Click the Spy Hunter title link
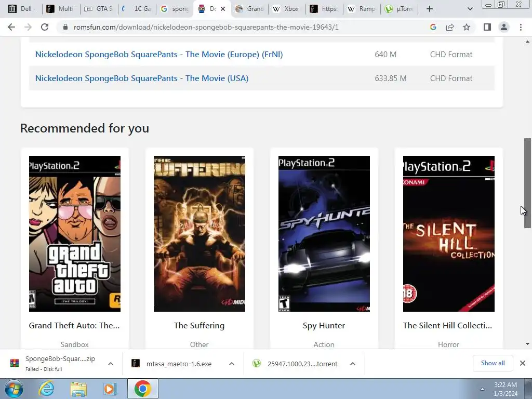 coord(324,325)
